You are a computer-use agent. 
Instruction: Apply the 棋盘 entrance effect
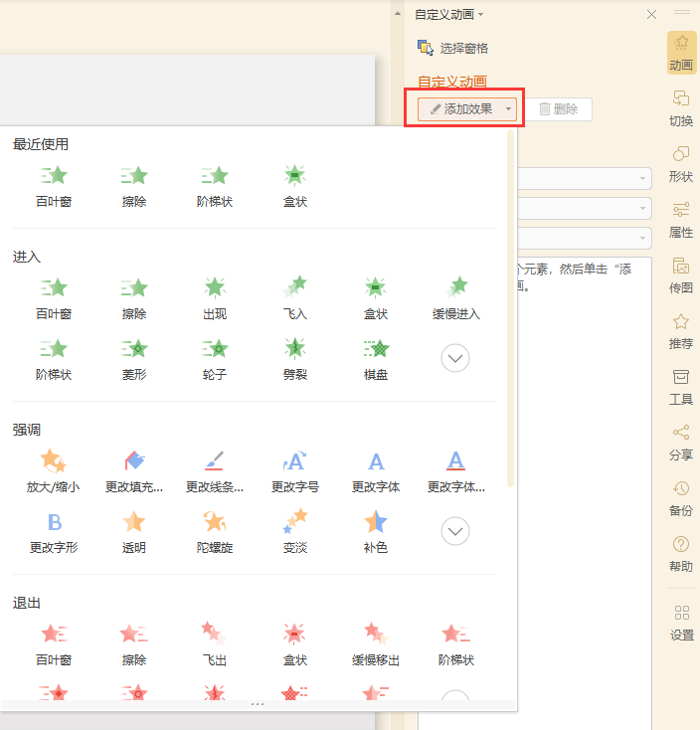376,359
